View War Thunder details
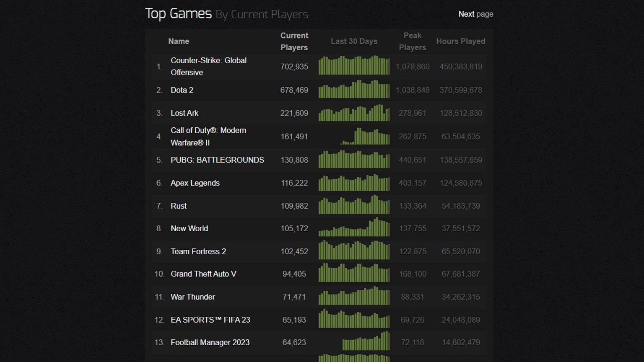 click(x=192, y=297)
